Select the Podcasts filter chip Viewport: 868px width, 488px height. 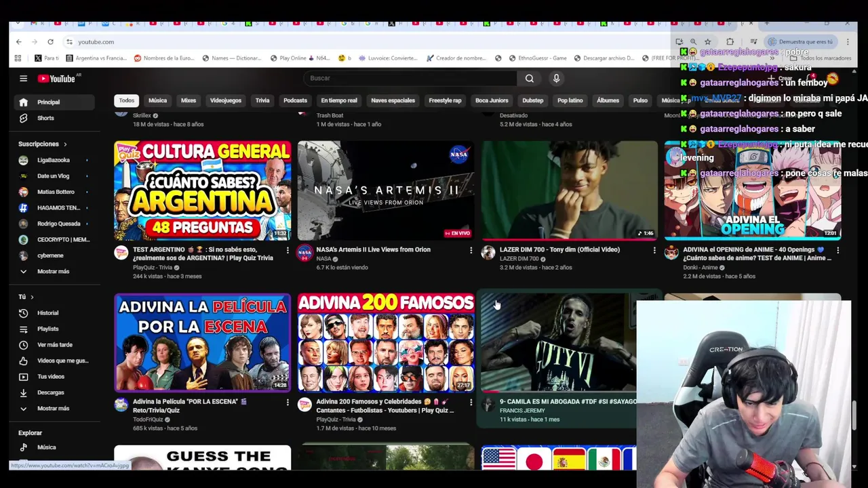tap(295, 100)
